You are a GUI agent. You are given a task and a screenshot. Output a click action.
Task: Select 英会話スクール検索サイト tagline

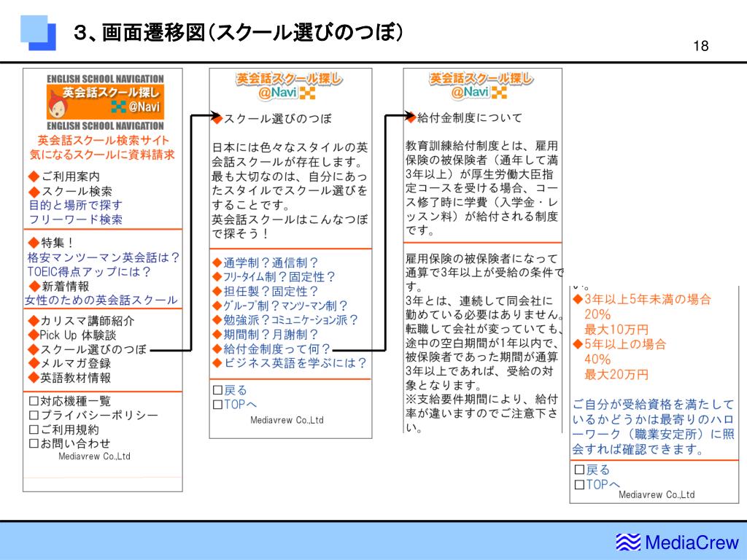coord(104,141)
